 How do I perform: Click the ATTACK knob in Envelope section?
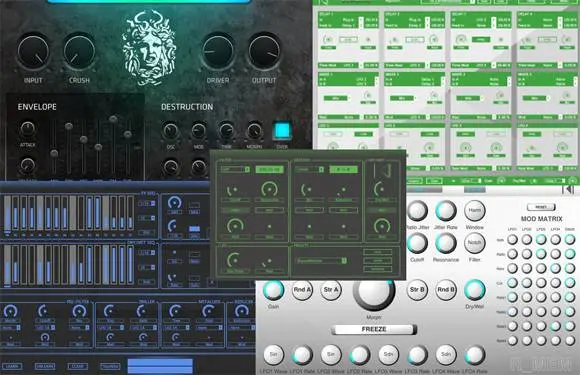click(27, 129)
